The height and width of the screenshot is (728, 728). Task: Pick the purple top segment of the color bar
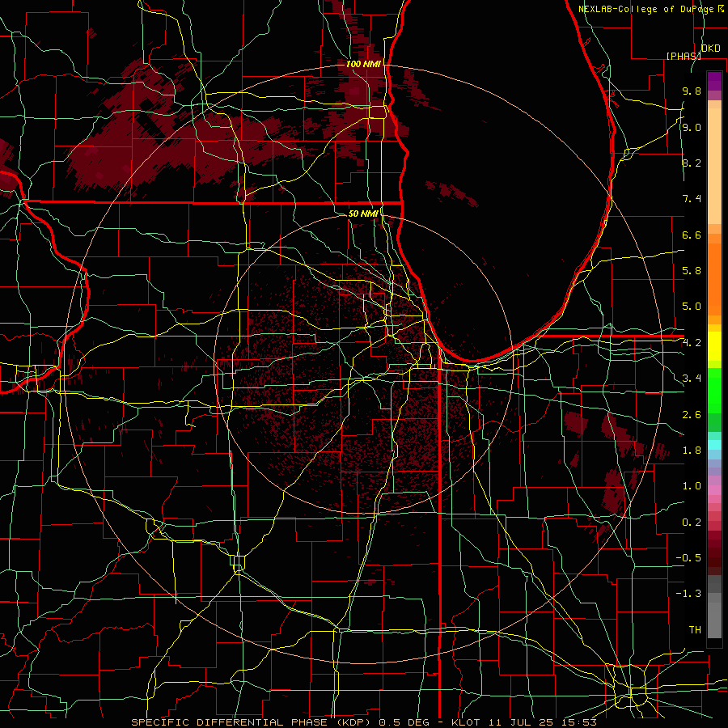(x=714, y=81)
